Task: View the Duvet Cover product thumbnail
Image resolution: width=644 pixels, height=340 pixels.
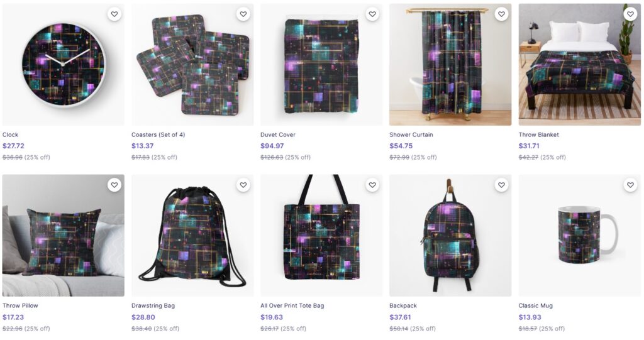Action: coord(321,65)
